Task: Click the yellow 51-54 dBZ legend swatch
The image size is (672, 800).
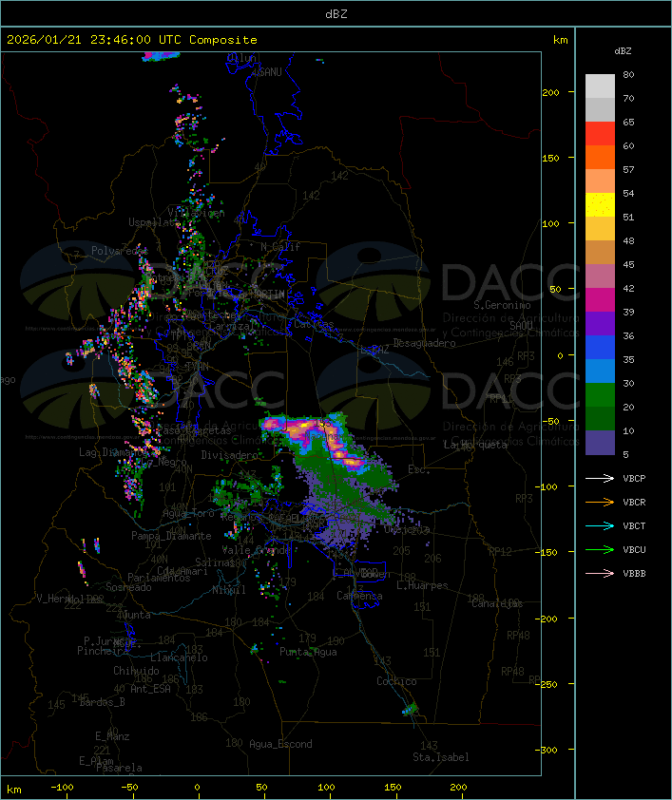Action: [600, 205]
